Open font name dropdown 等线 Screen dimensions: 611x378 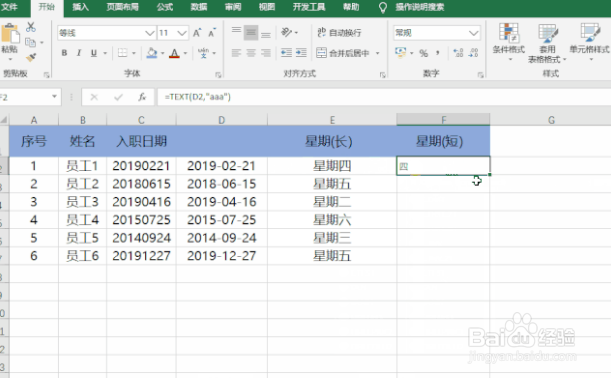150,33
